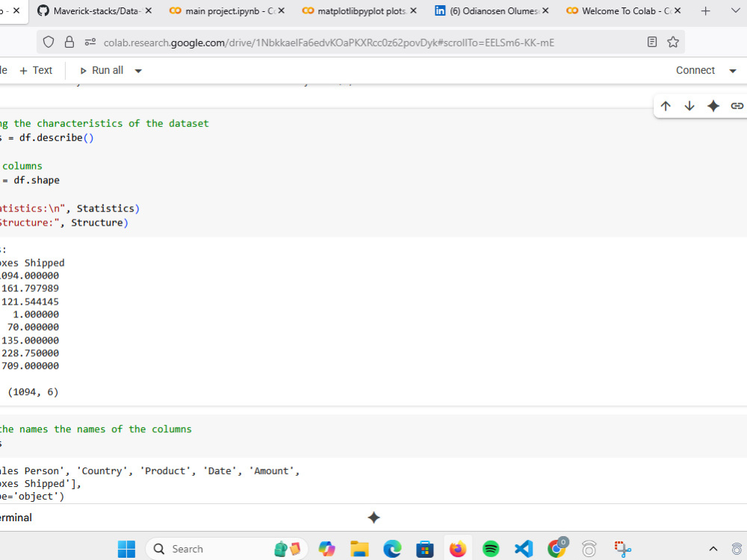Image resolution: width=747 pixels, height=560 pixels.
Task: Expand the Connect options dropdown arrow
Action: (x=733, y=71)
